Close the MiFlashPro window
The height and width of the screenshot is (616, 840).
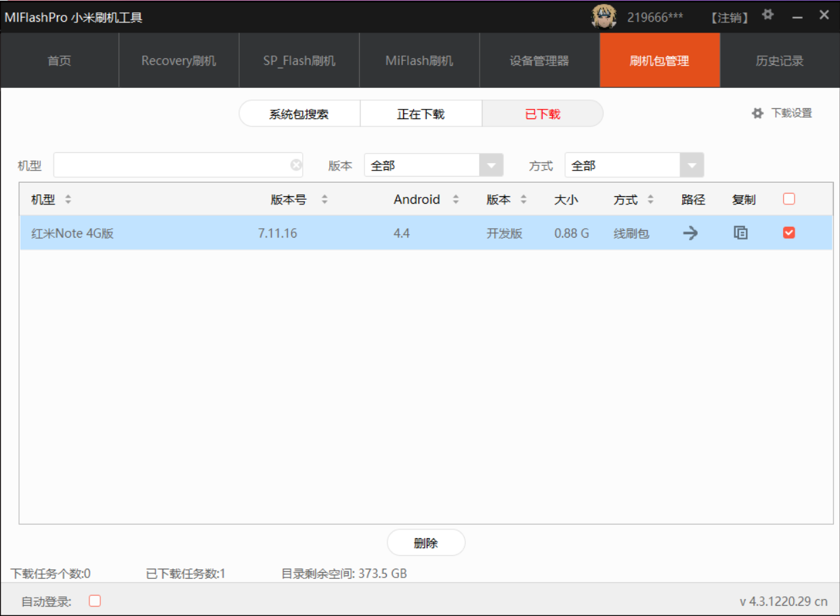tap(824, 15)
